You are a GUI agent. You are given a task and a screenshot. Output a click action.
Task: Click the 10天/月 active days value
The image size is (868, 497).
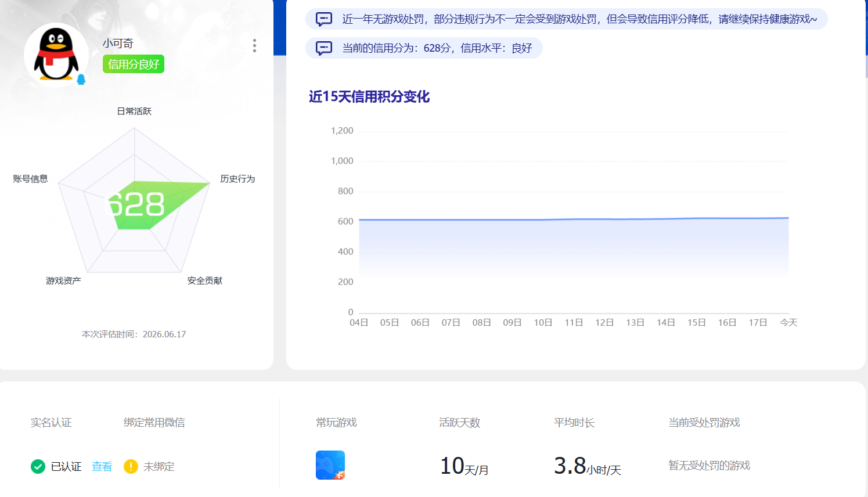(x=464, y=466)
